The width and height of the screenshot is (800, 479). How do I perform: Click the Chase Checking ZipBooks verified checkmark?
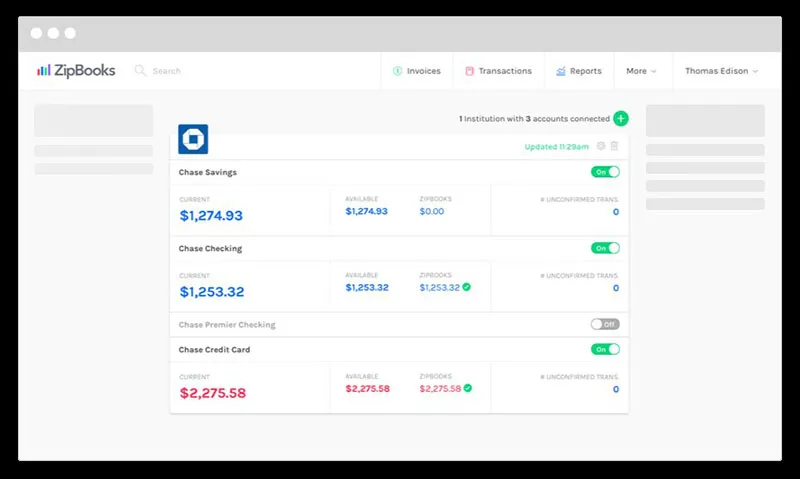(x=466, y=287)
